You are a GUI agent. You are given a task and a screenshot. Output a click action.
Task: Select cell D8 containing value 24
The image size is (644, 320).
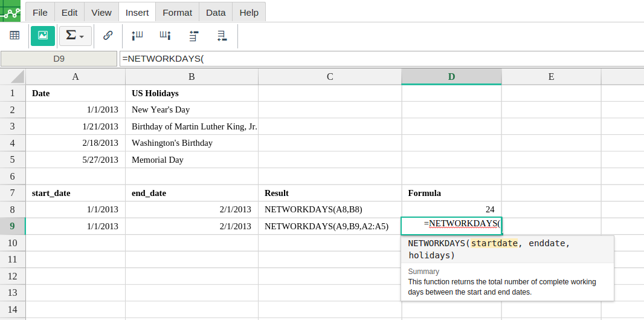tap(451, 209)
